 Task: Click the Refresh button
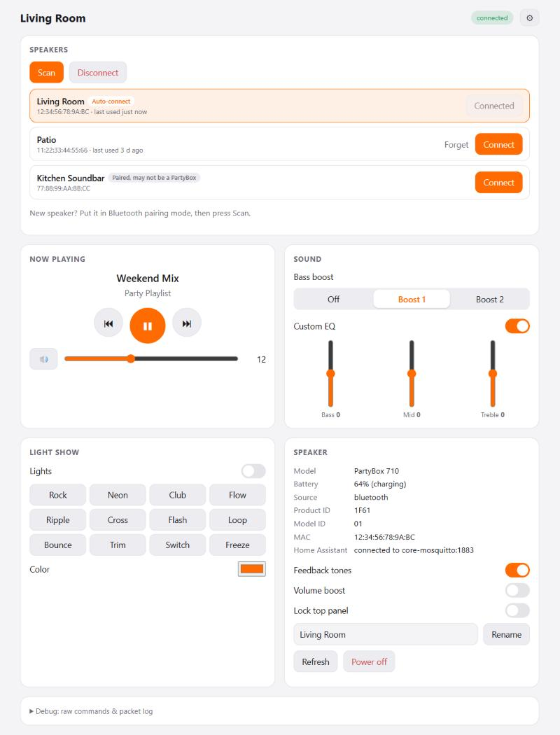pyautogui.click(x=316, y=661)
